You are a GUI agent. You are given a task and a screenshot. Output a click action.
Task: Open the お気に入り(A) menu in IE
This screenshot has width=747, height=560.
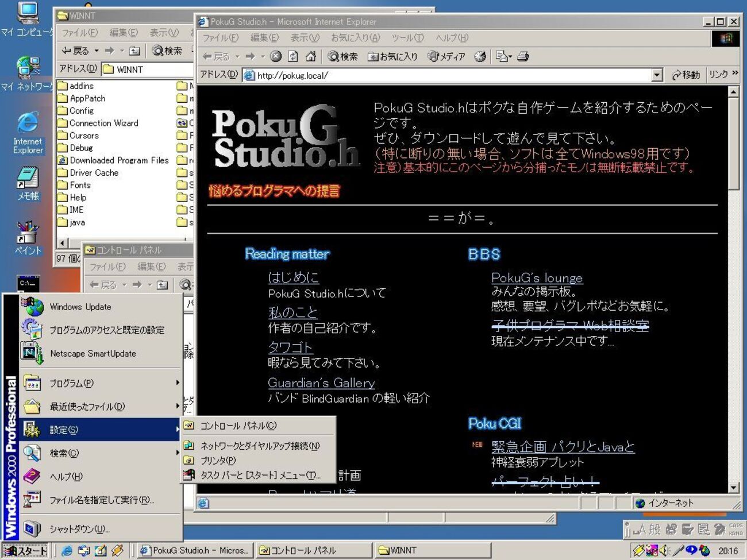(355, 38)
